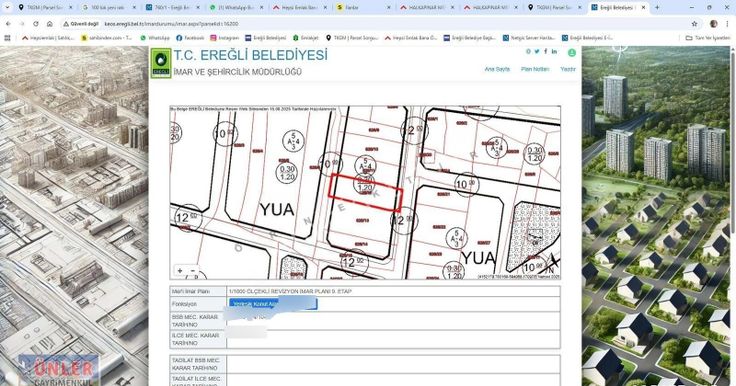Zoom out the map with minus button
Image resolution: width=736 pixels, height=386 pixels.
[192, 270]
